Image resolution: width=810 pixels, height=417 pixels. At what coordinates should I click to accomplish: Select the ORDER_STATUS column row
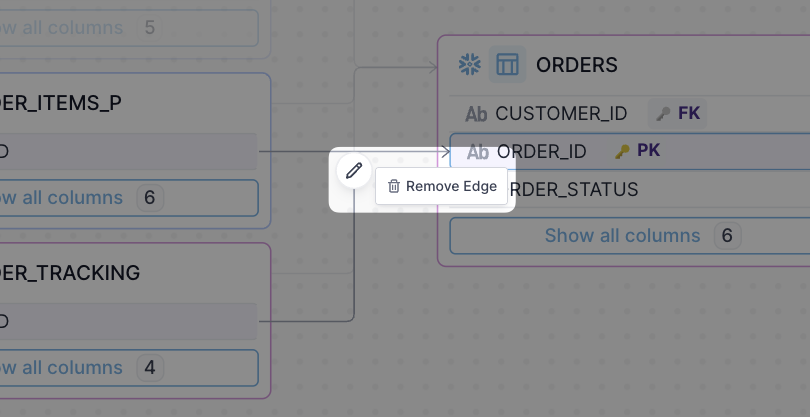pos(630,189)
